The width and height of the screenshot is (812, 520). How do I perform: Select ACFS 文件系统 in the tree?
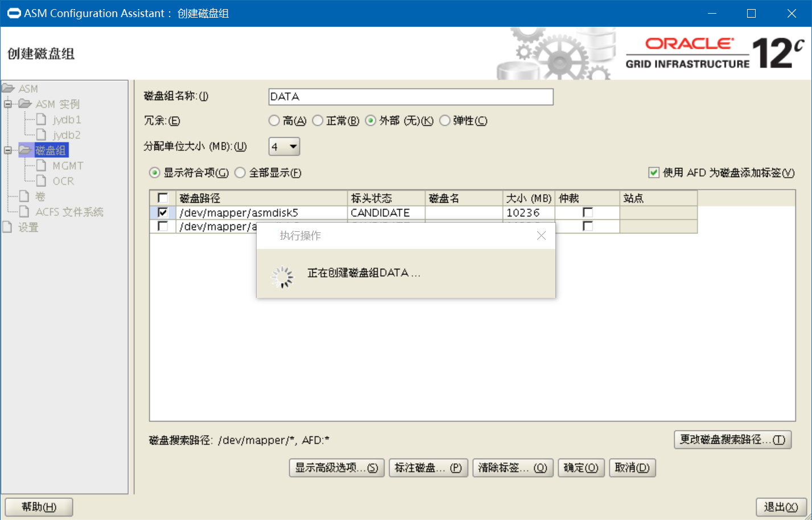coord(69,212)
